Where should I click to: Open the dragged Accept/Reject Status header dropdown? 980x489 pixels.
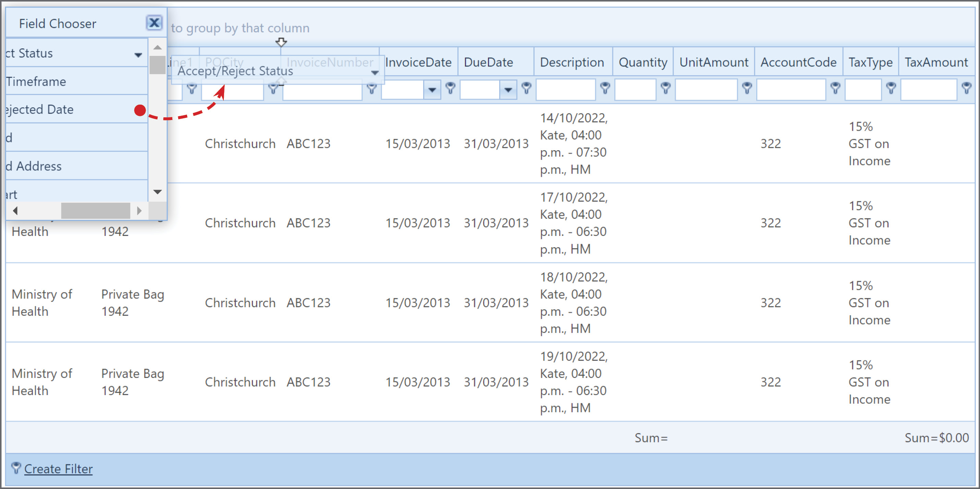pos(375,72)
